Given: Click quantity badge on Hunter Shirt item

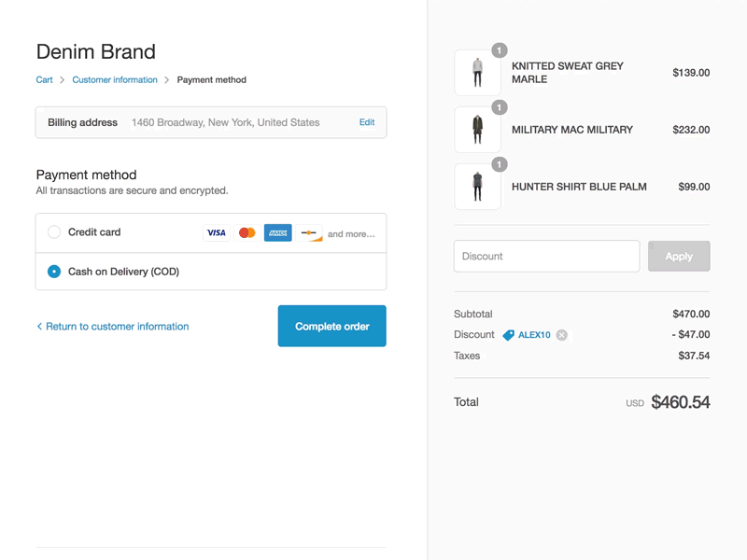Looking at the screenshot, I should pyautogui.click(x=500, y=164).
